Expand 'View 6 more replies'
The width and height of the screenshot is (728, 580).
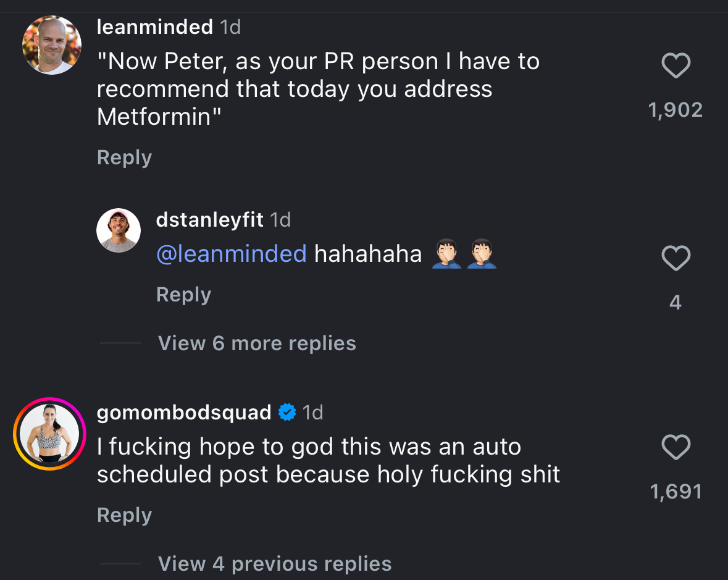[257, 343]
